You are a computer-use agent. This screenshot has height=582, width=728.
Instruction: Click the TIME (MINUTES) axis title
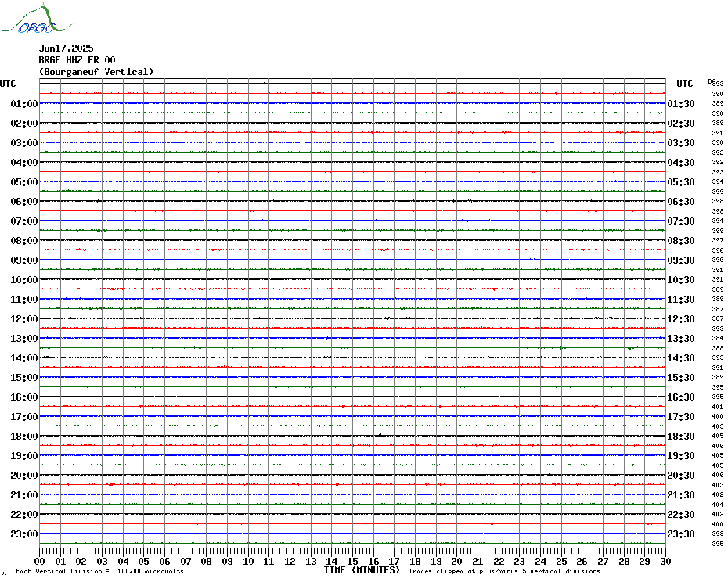(362, 570)
